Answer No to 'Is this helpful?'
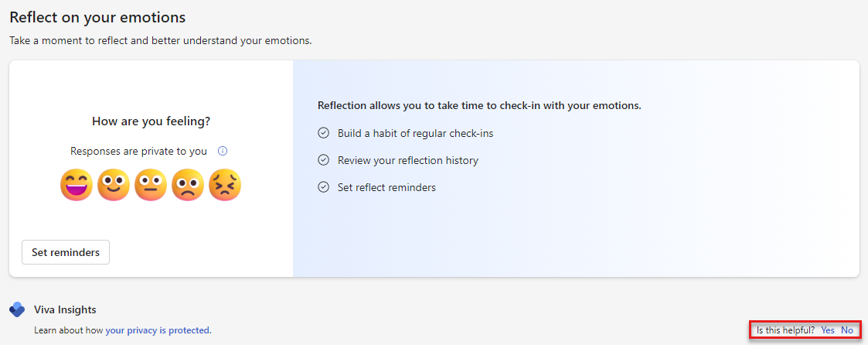 click(847, 330)
